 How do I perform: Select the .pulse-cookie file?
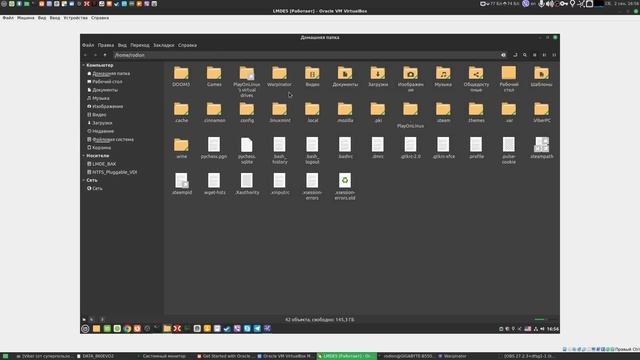coord(509,151)
